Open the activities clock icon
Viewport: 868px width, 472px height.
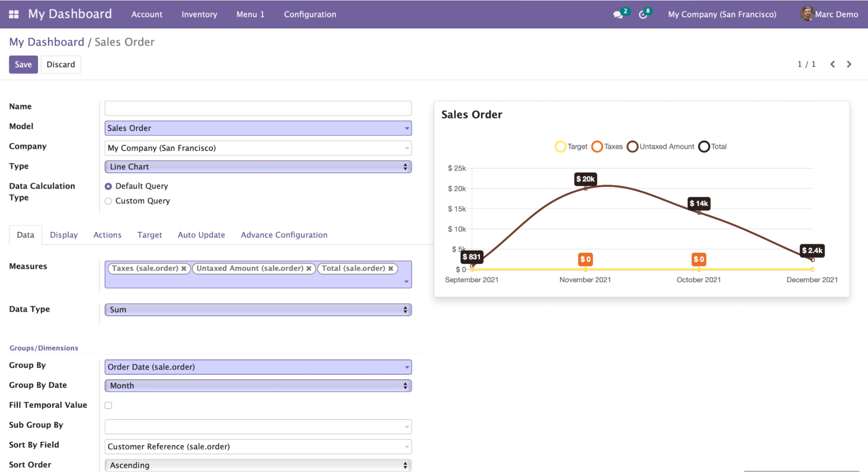point(643,15)
